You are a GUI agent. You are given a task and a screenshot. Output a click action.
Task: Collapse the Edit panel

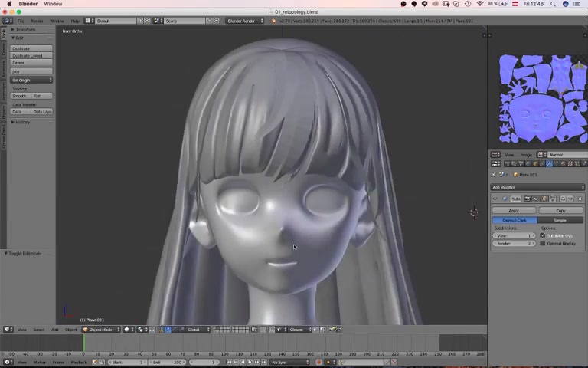tap(18, 38)
